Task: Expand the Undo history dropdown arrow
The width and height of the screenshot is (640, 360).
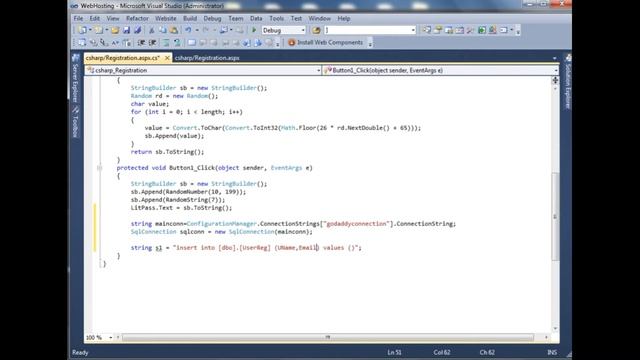Action: click(x=197, y=30)
